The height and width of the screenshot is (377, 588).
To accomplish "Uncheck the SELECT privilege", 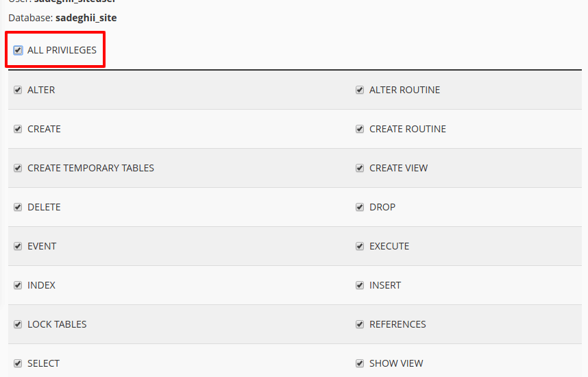I will pos(18,363).
